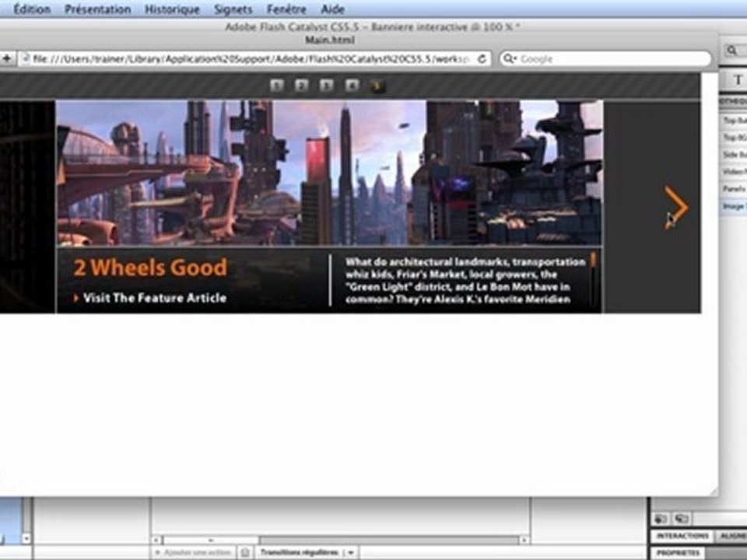The height and width of the screenshot is (560, 747).
Task: Select the Video library item
Action: click(734, 171)
